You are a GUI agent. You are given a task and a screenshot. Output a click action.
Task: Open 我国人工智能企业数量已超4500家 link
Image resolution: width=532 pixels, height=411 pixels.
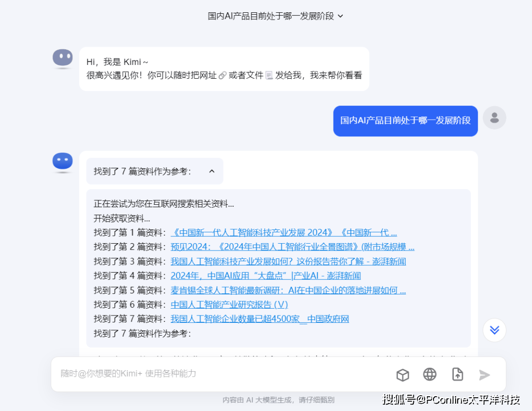260,319
